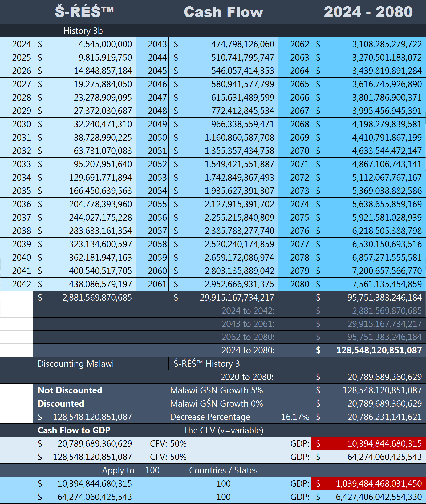Click the 'Apply to' label

click(x=118, y=470)
